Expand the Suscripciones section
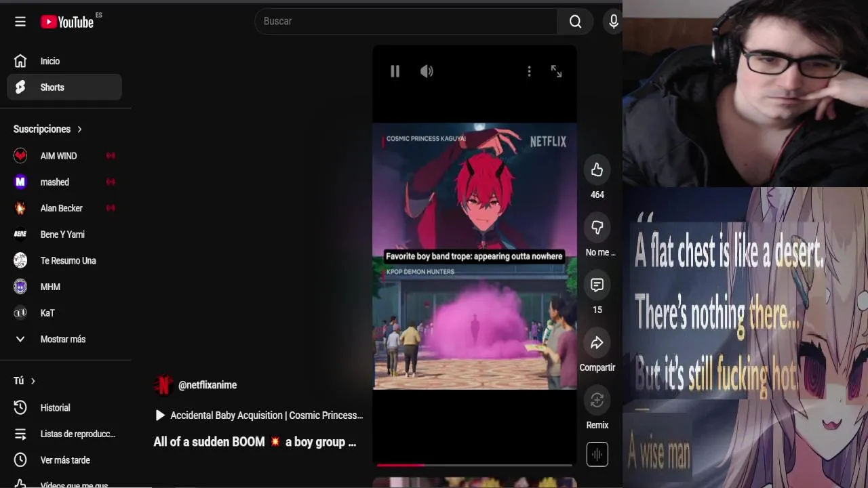Viewport: 868px width, 488px height. pos(47,129)
